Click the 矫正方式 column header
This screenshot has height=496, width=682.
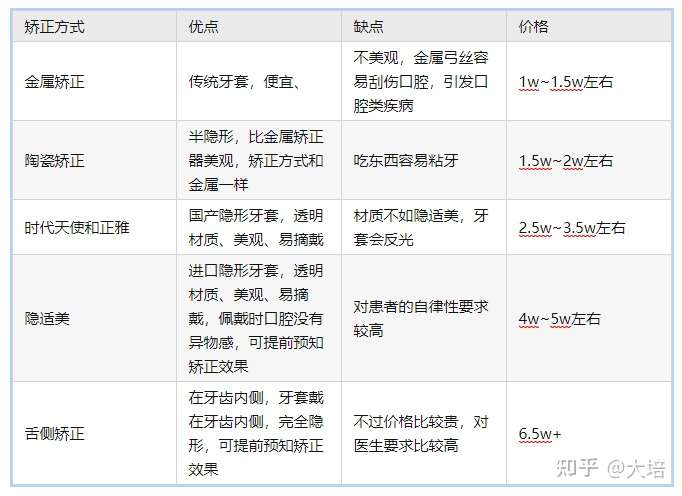94,27
